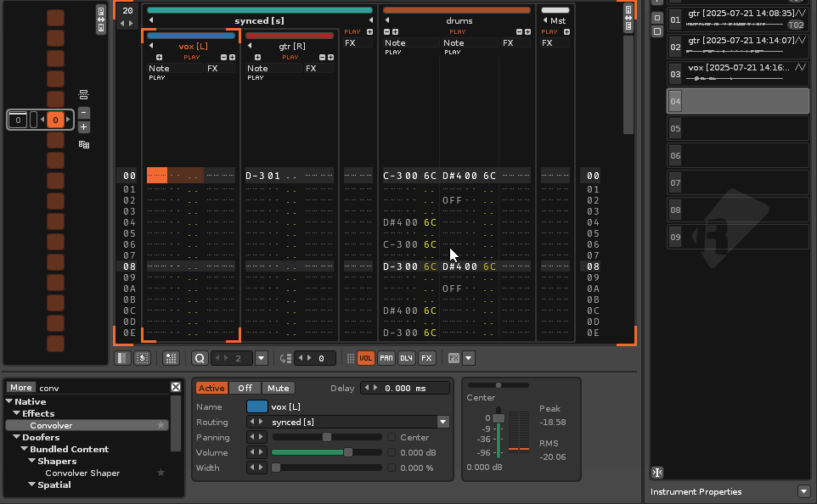Toggle the greyed FX column icon
The height and width of the screenshot is (504, 817).
(x=454, y=358)
